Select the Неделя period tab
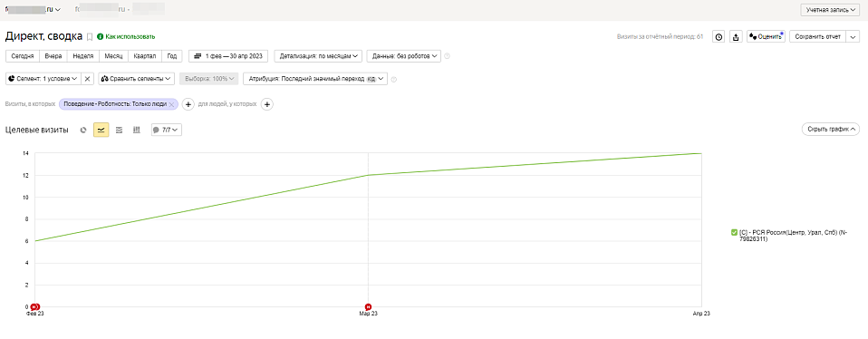Image resolution: width=868 pixels, height=339 pixels. [83, 56]
